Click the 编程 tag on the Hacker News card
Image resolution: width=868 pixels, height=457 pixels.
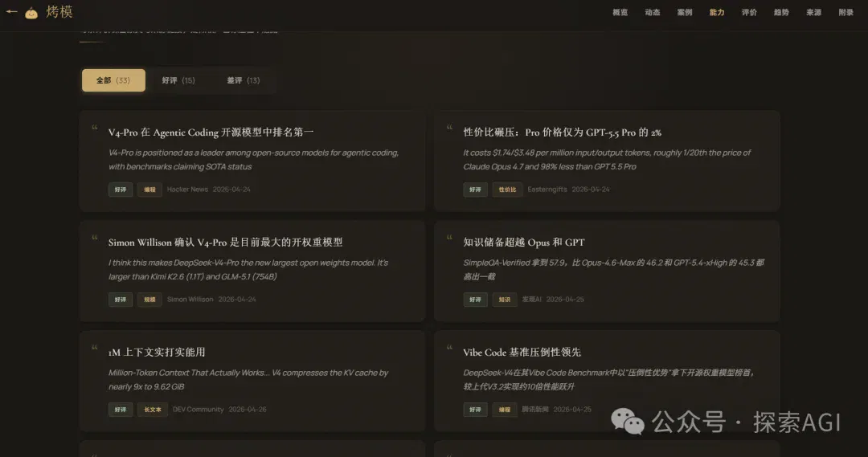(149, 190)
